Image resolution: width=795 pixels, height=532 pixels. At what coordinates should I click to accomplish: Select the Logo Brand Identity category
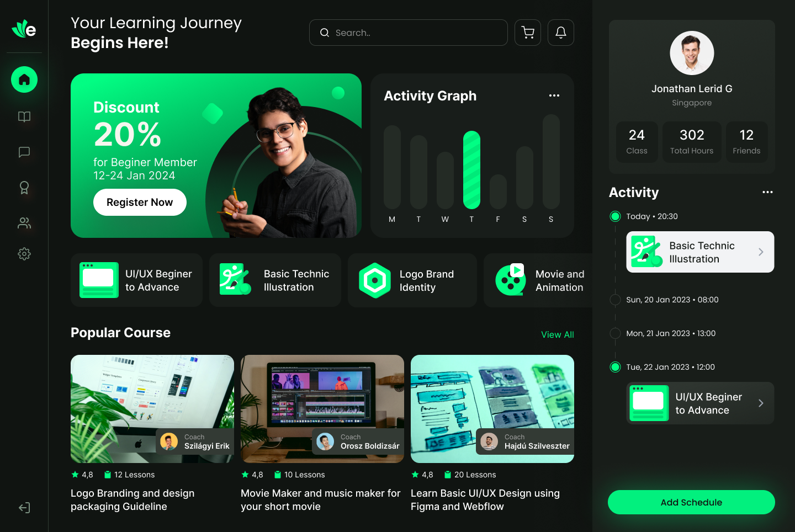coord(412,280)
